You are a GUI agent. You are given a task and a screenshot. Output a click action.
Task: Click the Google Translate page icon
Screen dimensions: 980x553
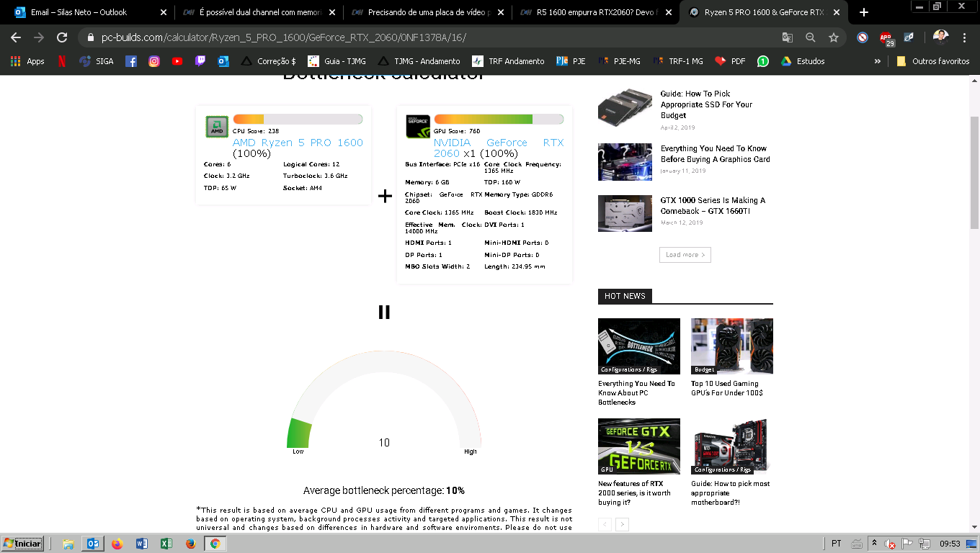(788, 37)
